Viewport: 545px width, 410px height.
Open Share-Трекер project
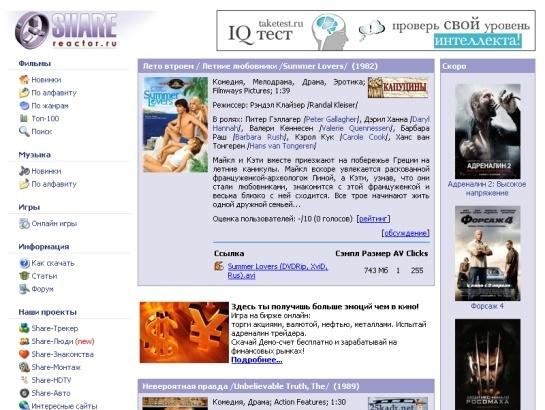click(x=55, y=328)
